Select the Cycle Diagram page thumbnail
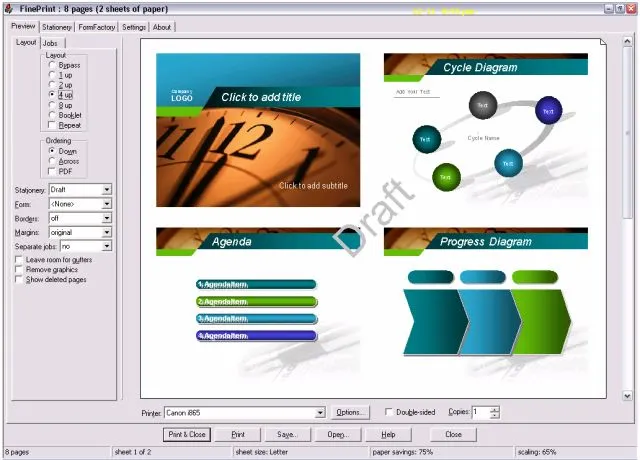This screenshot has width=640, height=460. point(486,130)
